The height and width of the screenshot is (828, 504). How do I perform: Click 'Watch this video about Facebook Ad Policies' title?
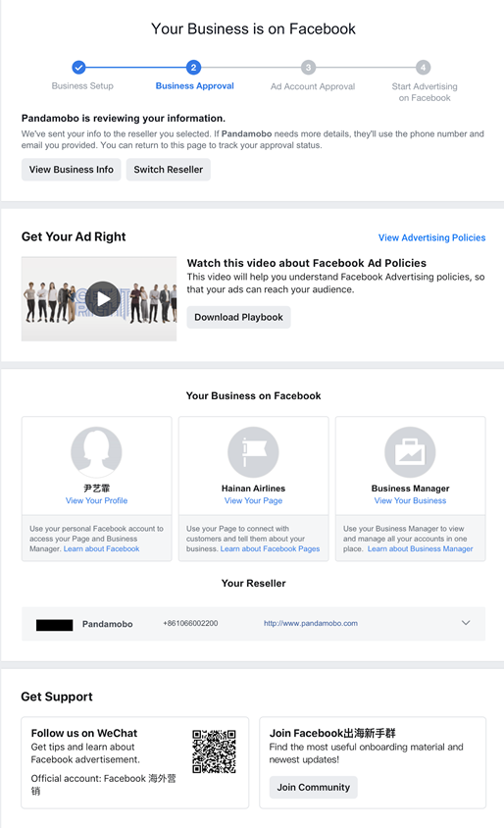tap(306, 263)
